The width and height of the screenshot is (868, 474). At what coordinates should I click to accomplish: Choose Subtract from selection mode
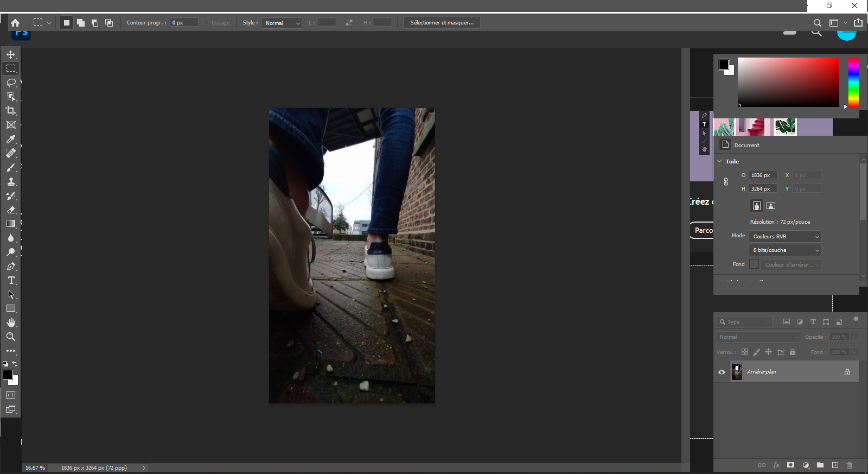[95, 23]
